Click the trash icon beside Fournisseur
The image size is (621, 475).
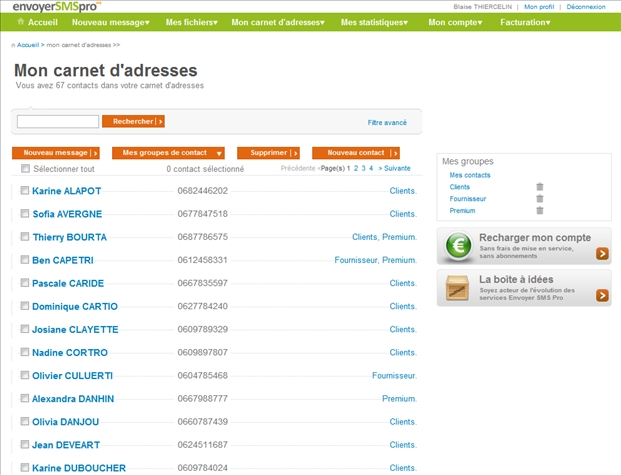tap(539, 199)
